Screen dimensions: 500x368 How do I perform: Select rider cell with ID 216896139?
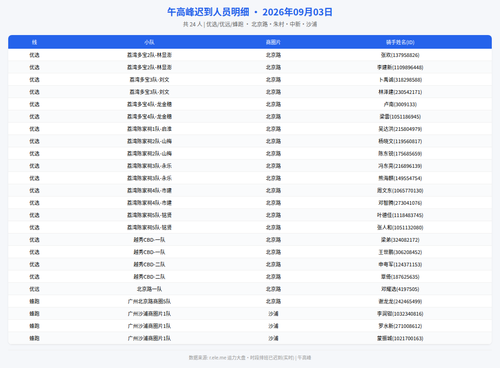[x=400, y=166]
